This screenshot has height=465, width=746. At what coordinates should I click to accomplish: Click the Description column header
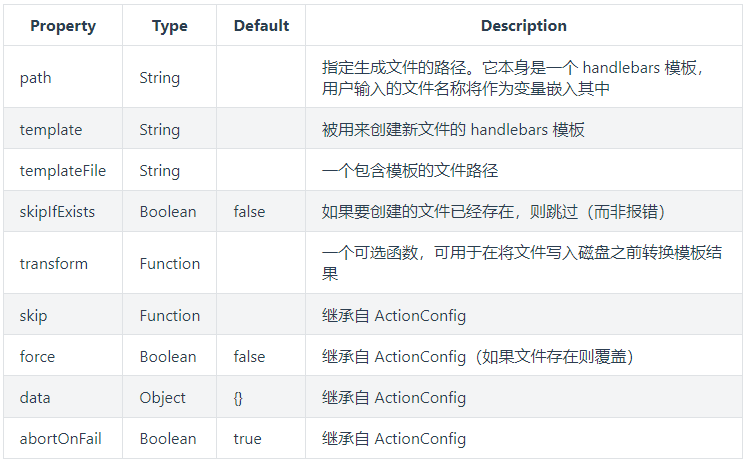pos(523,26)
